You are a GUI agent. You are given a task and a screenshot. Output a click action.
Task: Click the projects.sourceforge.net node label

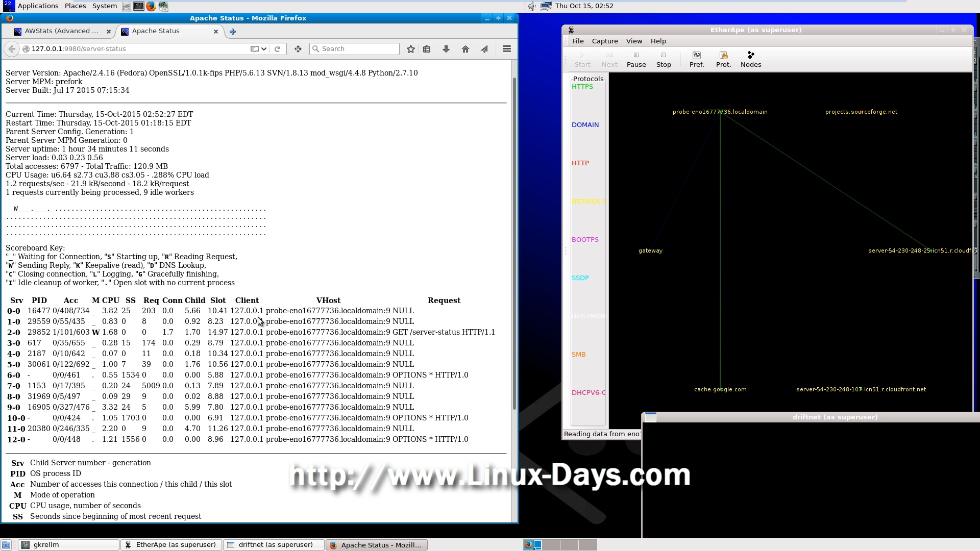(x=861, y=112)
